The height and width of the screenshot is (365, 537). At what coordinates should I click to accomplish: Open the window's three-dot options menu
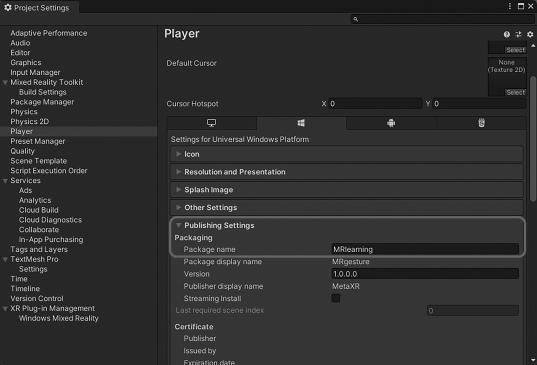[x=510, y=6]
